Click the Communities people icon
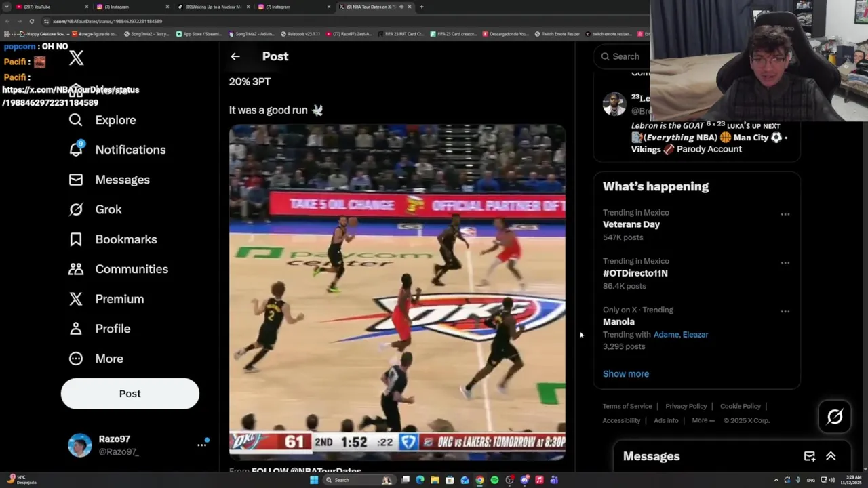The image size is (868, 488). [76, 269]
